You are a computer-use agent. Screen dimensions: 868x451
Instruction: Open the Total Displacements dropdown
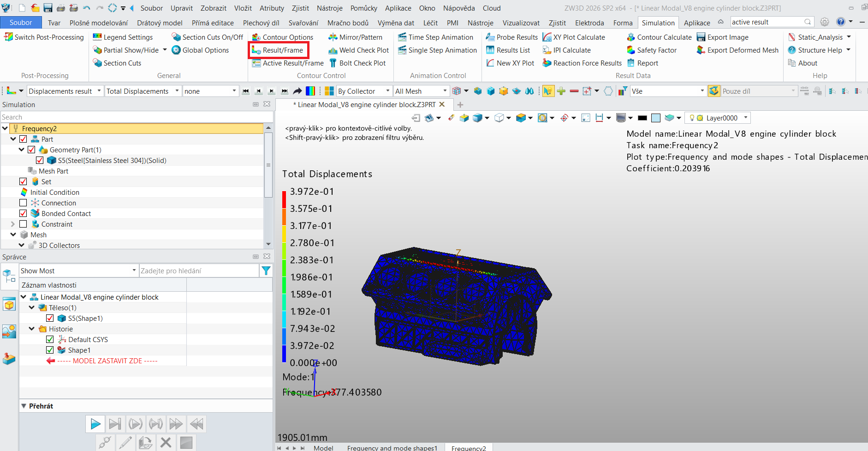coord(143,91)
